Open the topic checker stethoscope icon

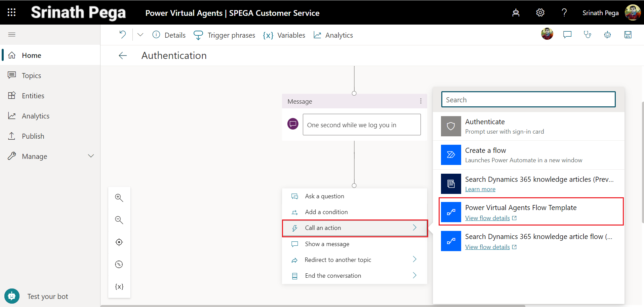tap(587, 34)
